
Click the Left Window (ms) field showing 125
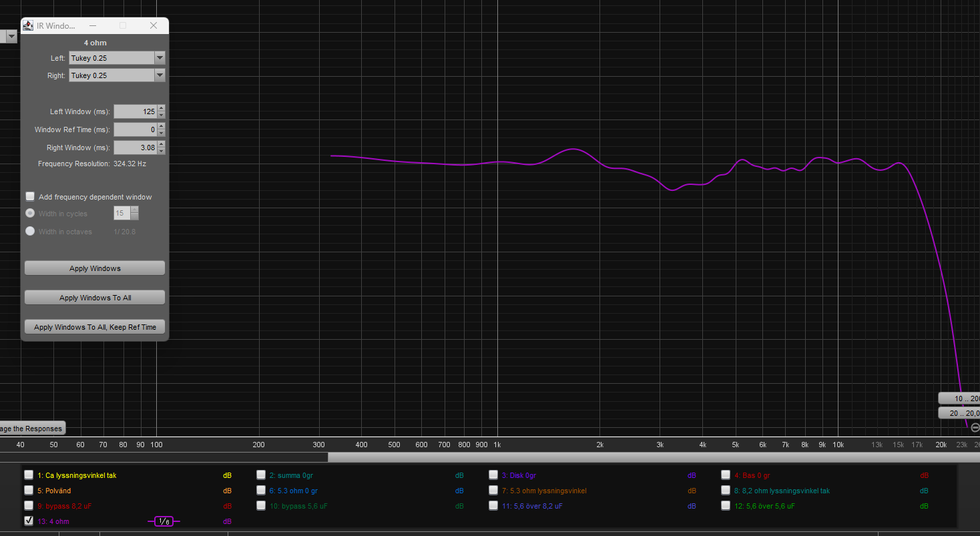tap(136, 111)
